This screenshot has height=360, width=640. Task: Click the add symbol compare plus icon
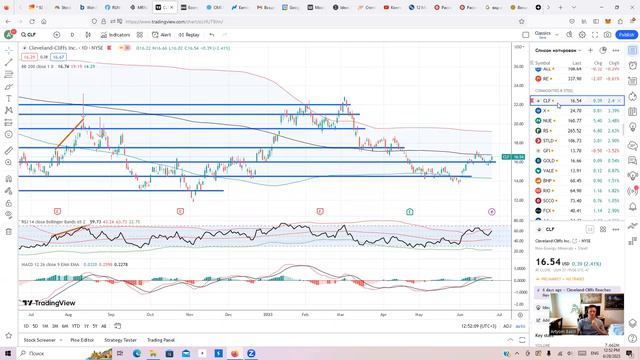(57, 35)
